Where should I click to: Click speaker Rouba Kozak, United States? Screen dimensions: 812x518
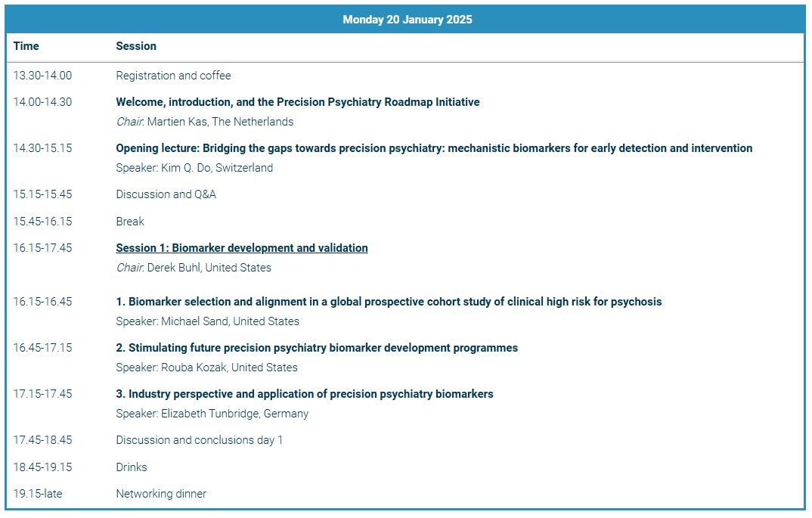(229, 368)
